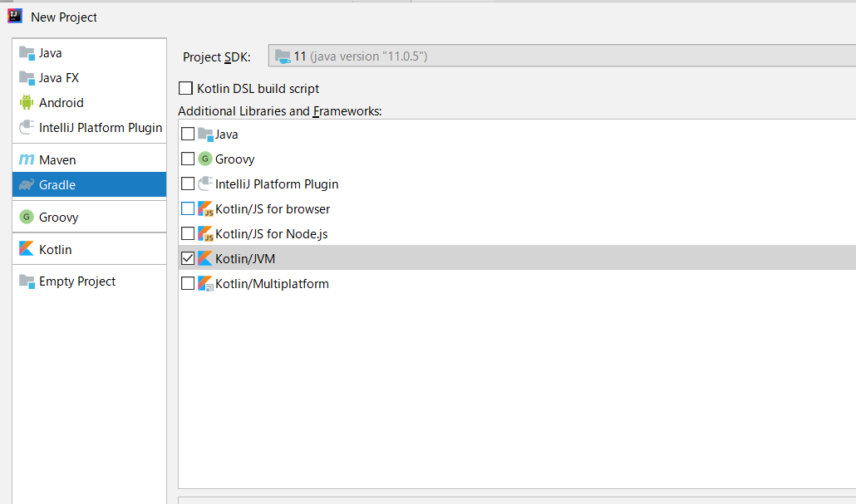Click Groovy framework green icon

pos(205,159)
